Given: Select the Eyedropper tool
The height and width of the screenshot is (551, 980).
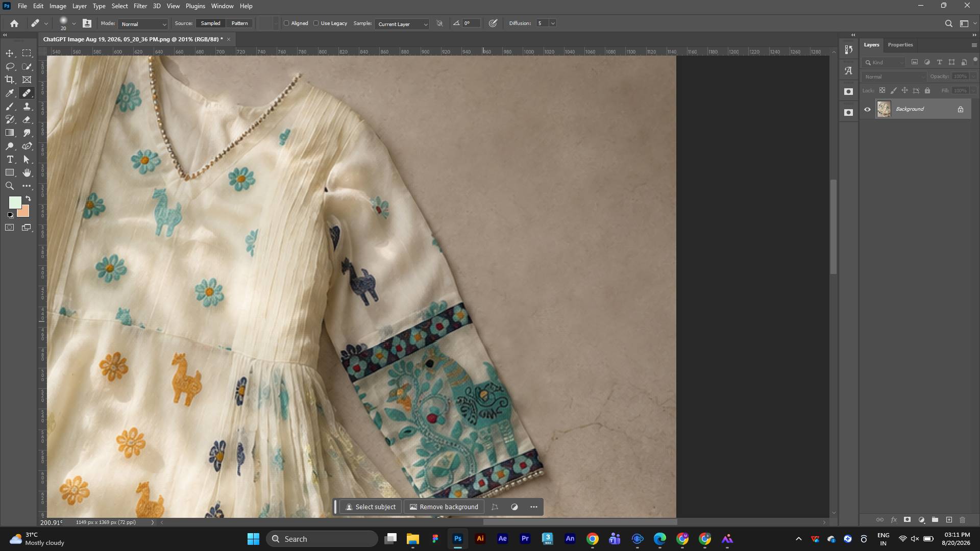Looking at the screenshot, I should click(10, 93).
